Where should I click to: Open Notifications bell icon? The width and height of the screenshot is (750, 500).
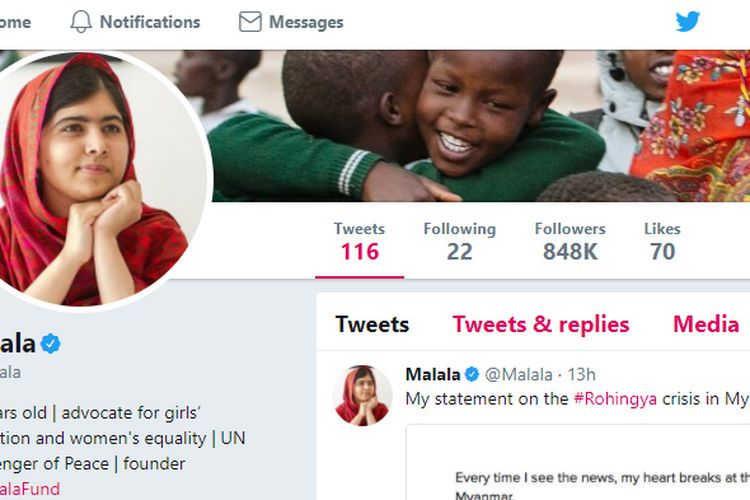click(x=81, y=21)
